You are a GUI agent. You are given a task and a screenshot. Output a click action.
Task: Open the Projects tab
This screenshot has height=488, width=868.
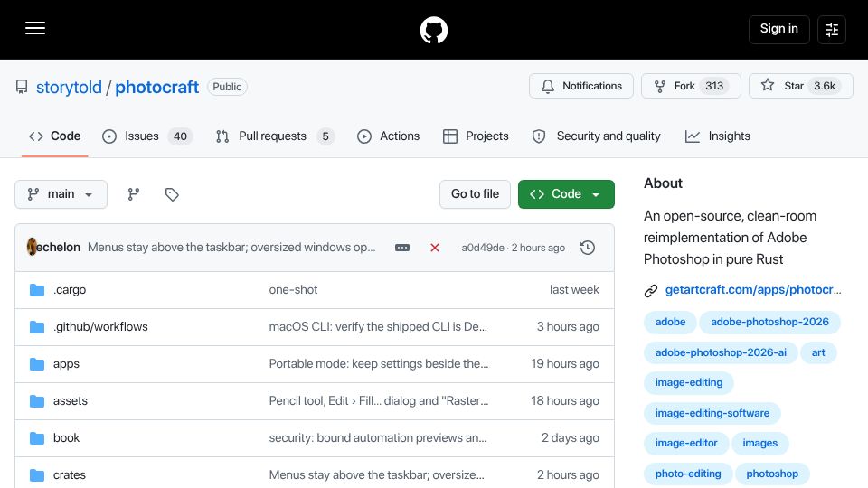476,136
